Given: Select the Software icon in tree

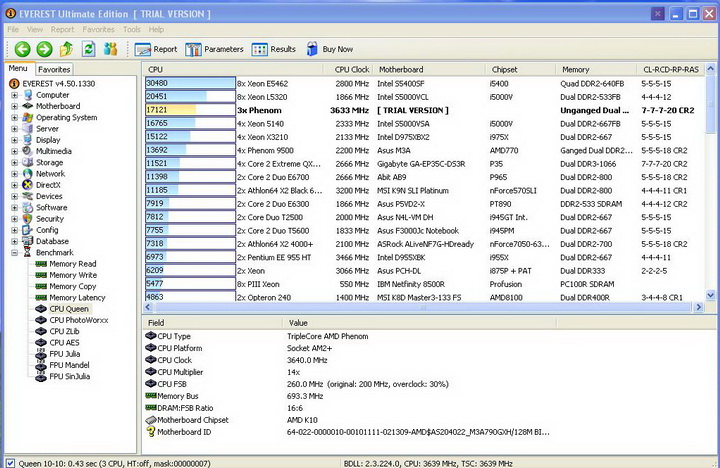Looking at the screenshot, I should [x=28, y=208].
